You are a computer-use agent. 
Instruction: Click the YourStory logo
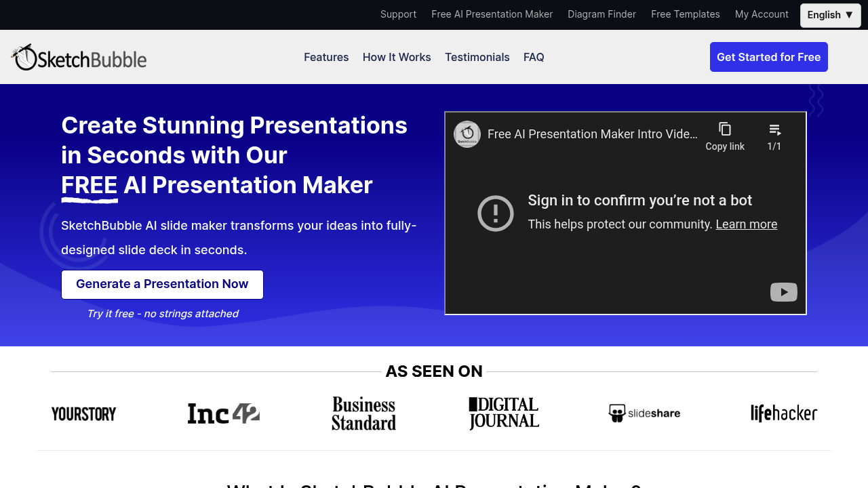point(83,413)
